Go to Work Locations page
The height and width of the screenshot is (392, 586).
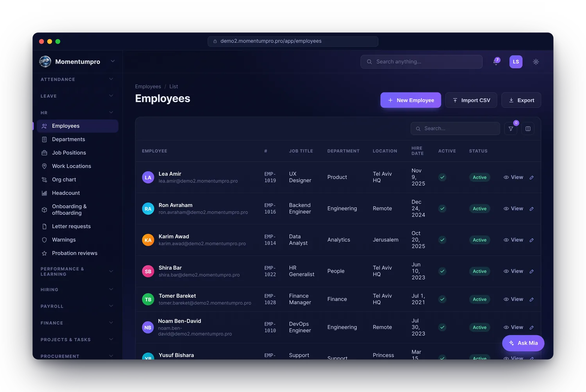point(77,166)
